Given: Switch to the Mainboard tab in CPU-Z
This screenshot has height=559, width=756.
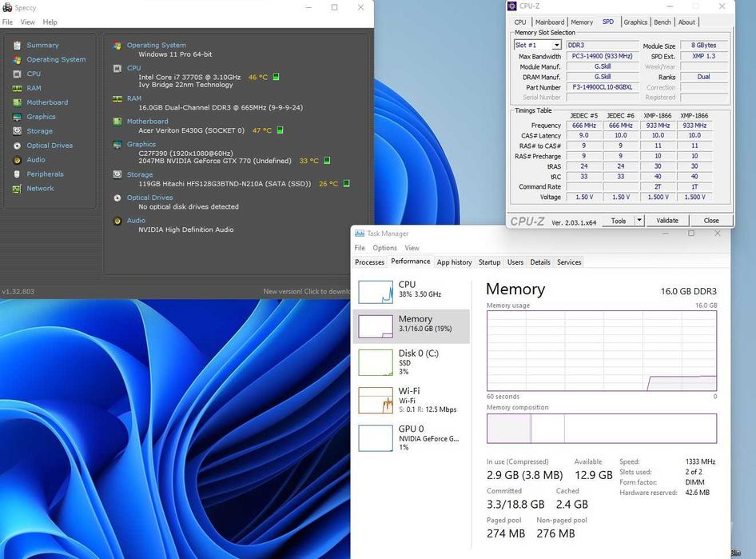Looking at the screenshot, I should click(x=550, y=22).
